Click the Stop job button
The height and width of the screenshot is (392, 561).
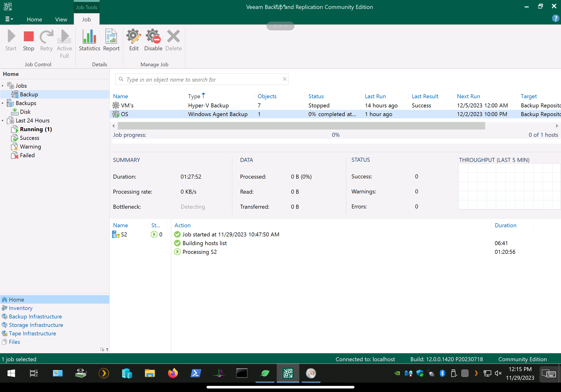pyautogui.click(x=28, y=40)
